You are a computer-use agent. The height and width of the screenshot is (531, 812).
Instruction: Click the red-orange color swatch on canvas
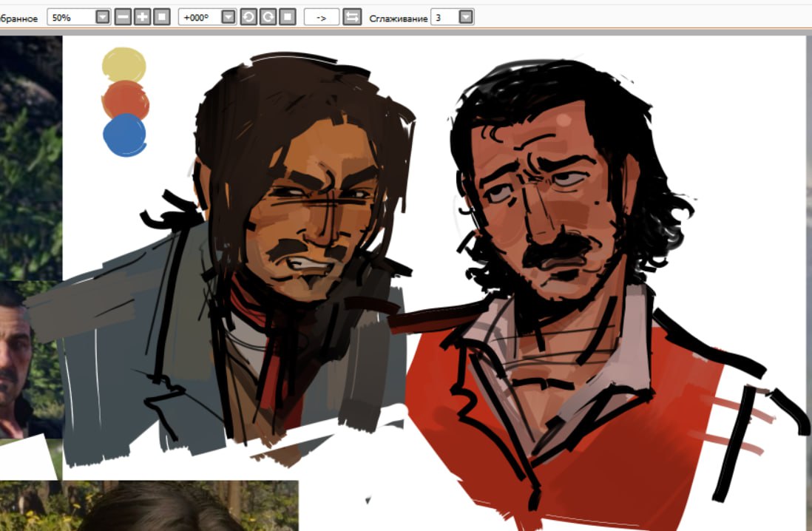pyautogui.click(x=125, y=101)
